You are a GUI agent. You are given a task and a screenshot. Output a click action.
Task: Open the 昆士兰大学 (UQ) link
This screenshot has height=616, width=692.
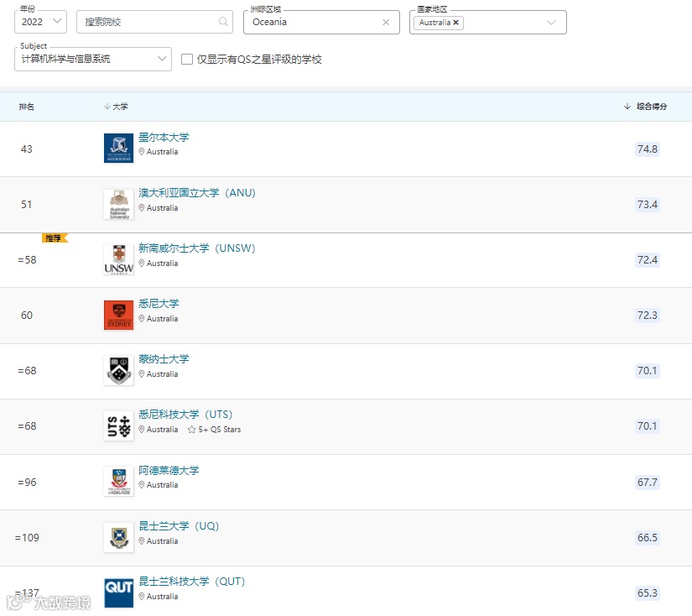point(179,526)
